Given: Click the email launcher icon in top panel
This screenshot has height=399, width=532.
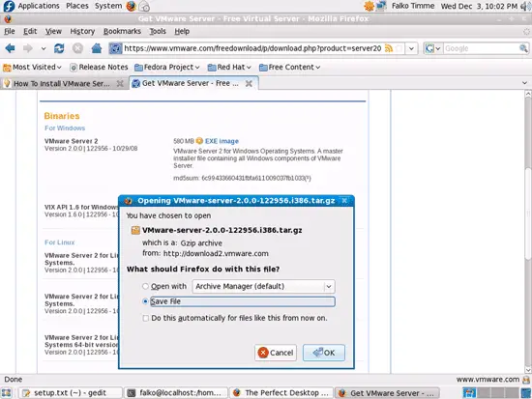Looking at the screenshot, I should click(144, 6).
